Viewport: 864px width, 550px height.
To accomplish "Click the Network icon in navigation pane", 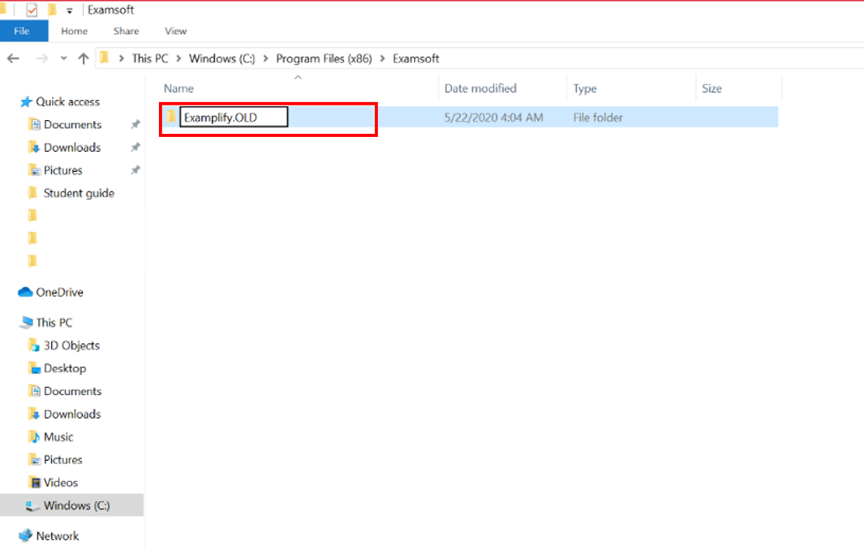I will tap(25, 536).
